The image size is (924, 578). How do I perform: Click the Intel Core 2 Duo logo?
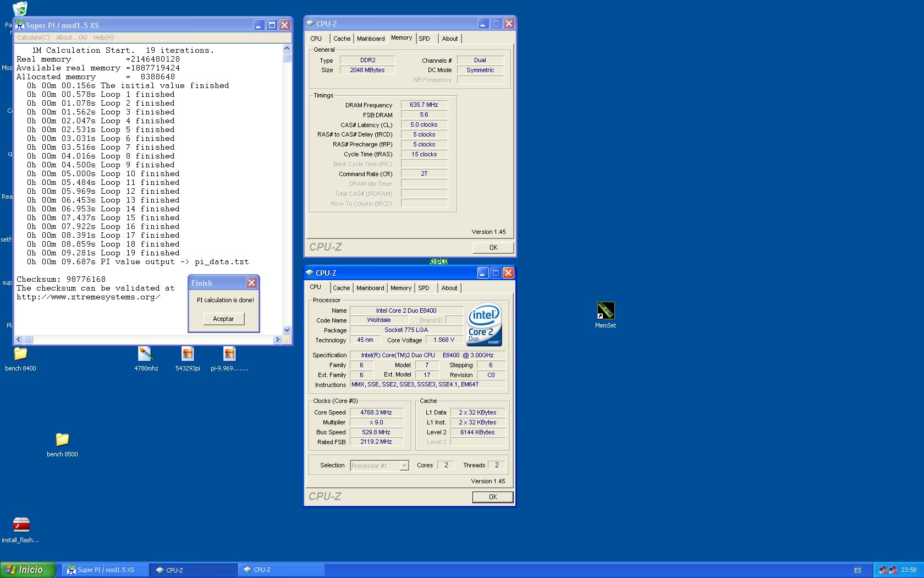coord(484,324)
